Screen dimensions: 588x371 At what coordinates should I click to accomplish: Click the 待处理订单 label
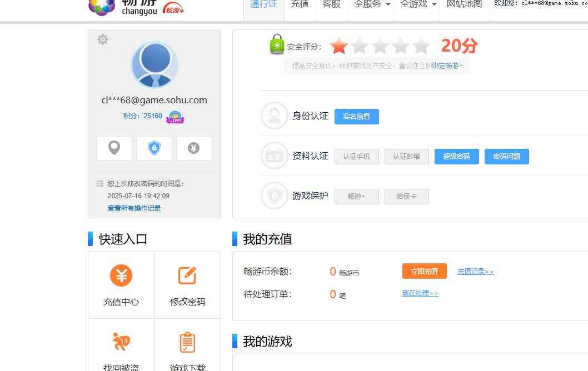click(268, 294)
